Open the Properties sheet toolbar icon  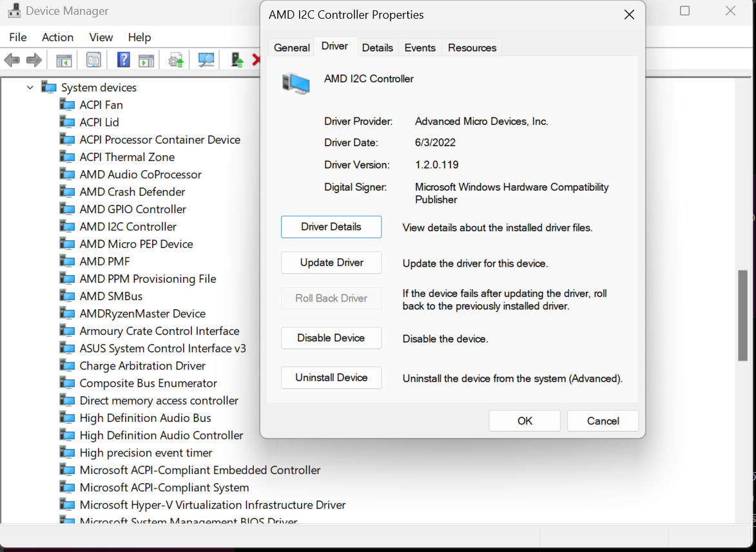[93, 61]
